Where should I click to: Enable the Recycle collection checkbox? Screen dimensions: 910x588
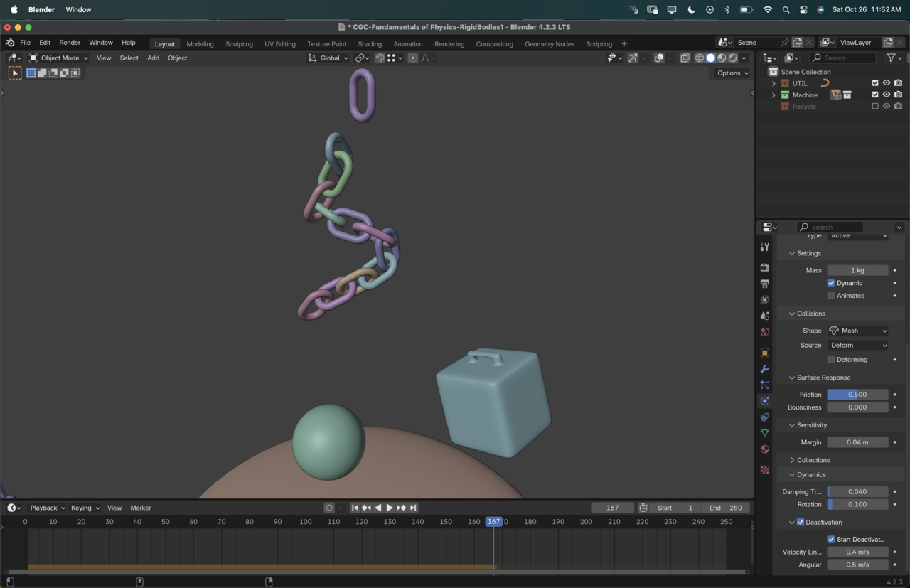pyautogui.click(x=875, y=107)
